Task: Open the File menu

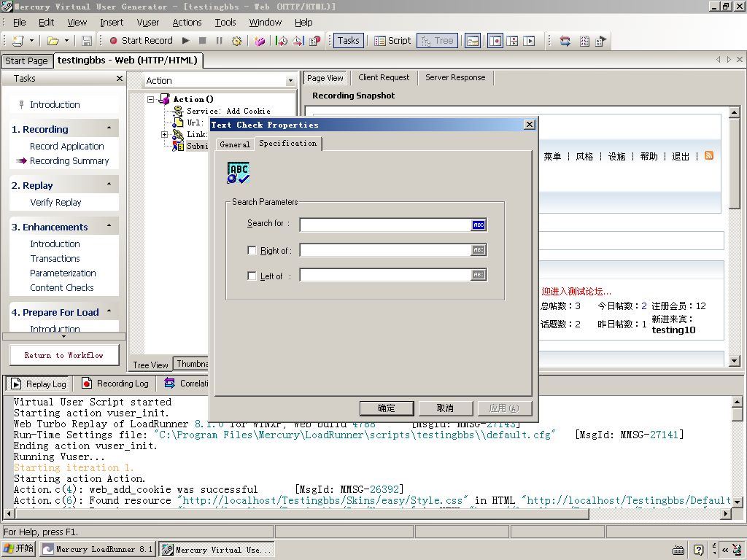Action: [20, 23]
